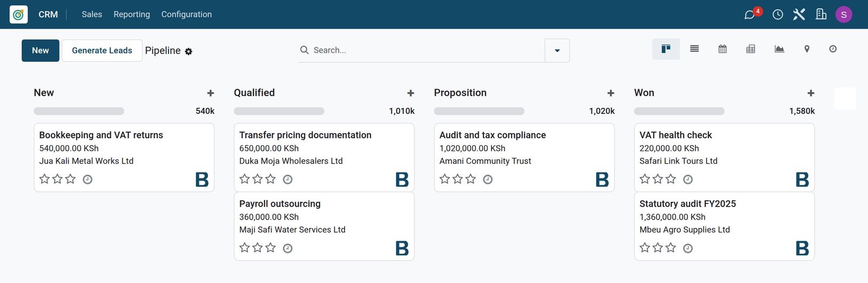Add a quick lead in Won column
Image resolution: width=868 pixels, height=283 pixels.
(811, 93)
